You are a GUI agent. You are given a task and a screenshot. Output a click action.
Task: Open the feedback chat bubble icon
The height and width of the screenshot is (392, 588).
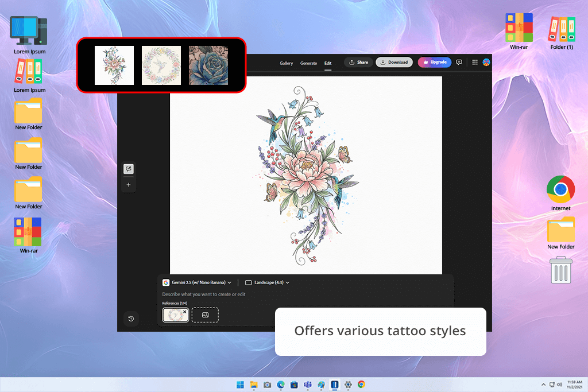459,62
